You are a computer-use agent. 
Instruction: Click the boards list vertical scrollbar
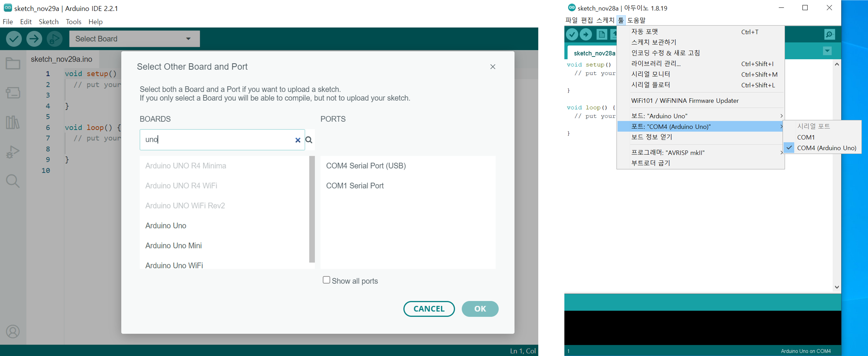click(312, 209)
